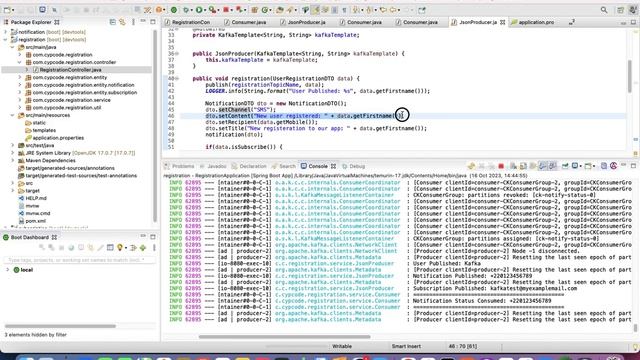Select the templates folder

44,130
